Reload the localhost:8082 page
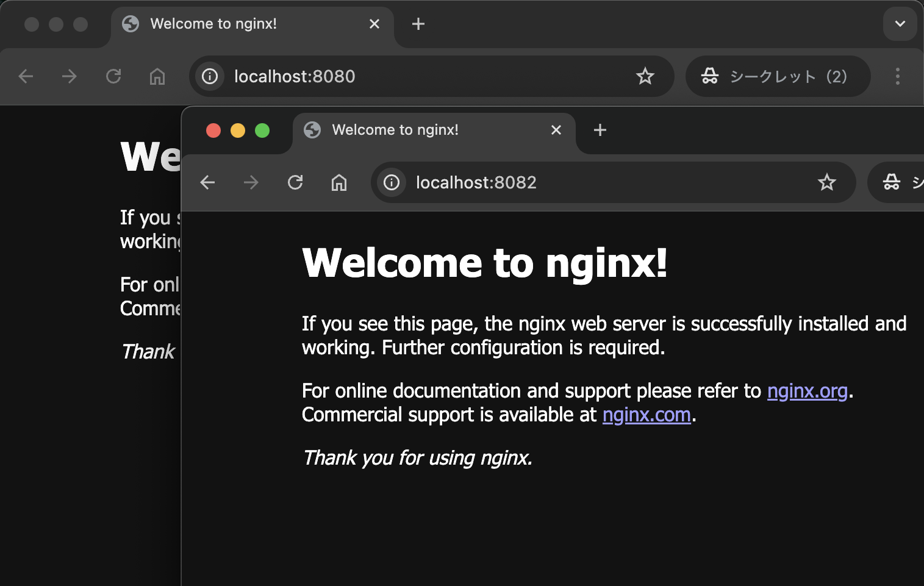 [295, 182]
